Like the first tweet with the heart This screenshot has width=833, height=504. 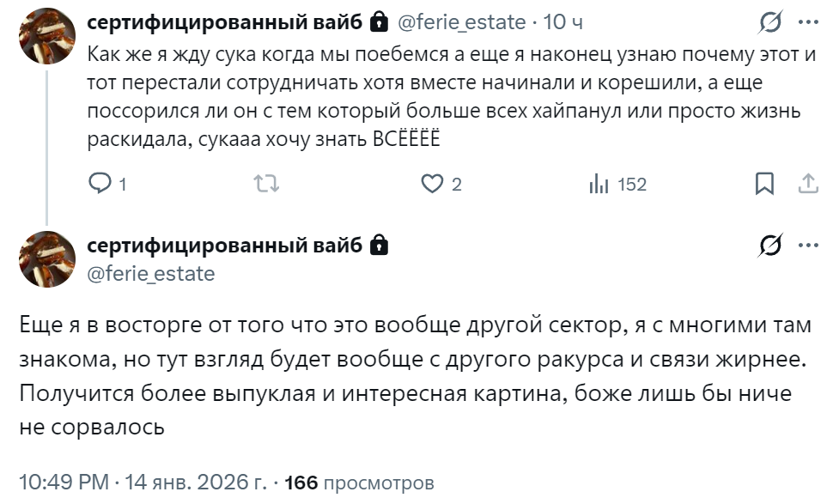coord(431,184)
